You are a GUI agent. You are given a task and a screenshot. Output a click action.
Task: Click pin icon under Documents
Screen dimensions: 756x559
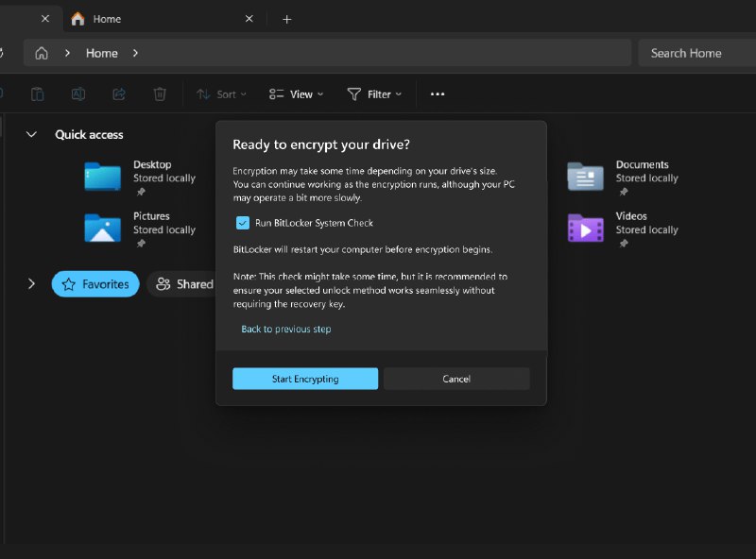click(x=624, y=192)
